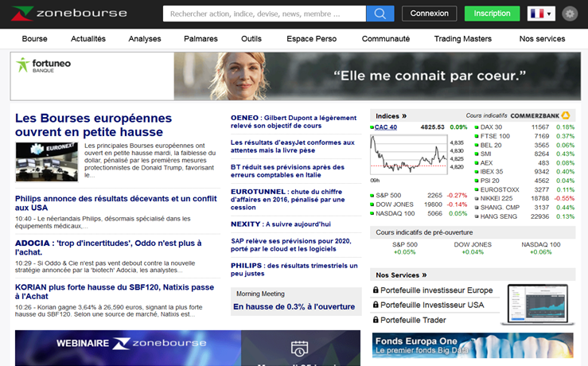Click pre-opening NASDAQ 100 +0.06% quote
Screen dimensions: 588x366
pos(541,248)
